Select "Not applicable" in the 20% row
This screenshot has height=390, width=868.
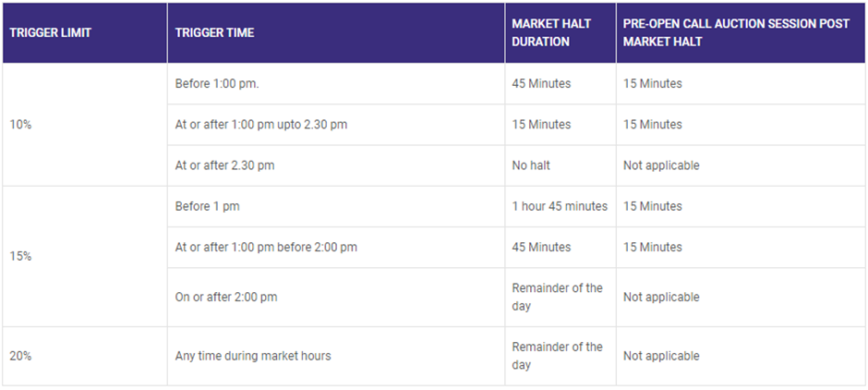(661, 356)
